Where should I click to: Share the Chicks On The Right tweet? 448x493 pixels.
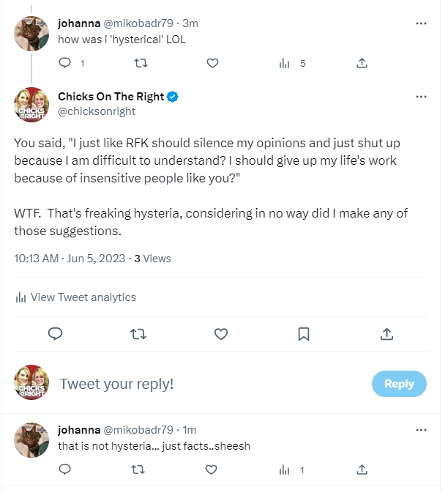[387, 334]
